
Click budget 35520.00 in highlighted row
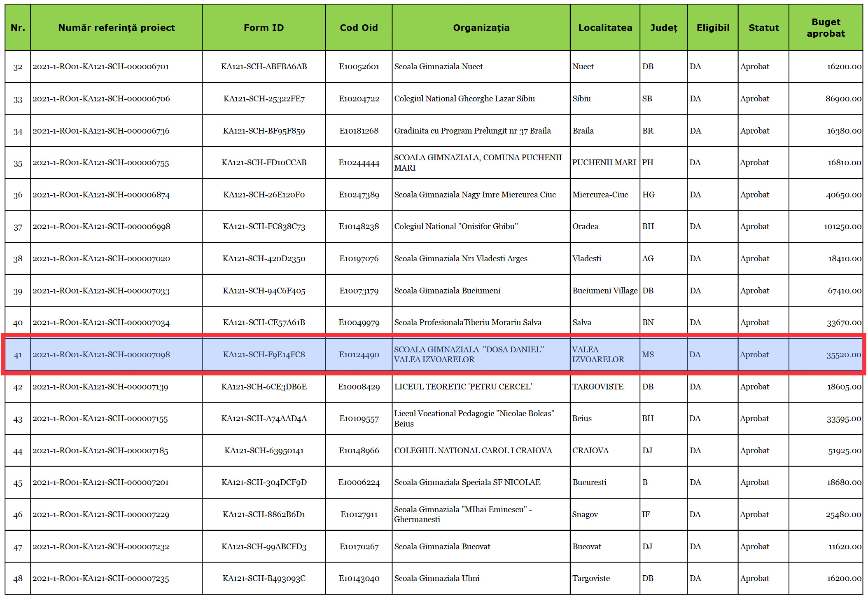coord(843,355)
